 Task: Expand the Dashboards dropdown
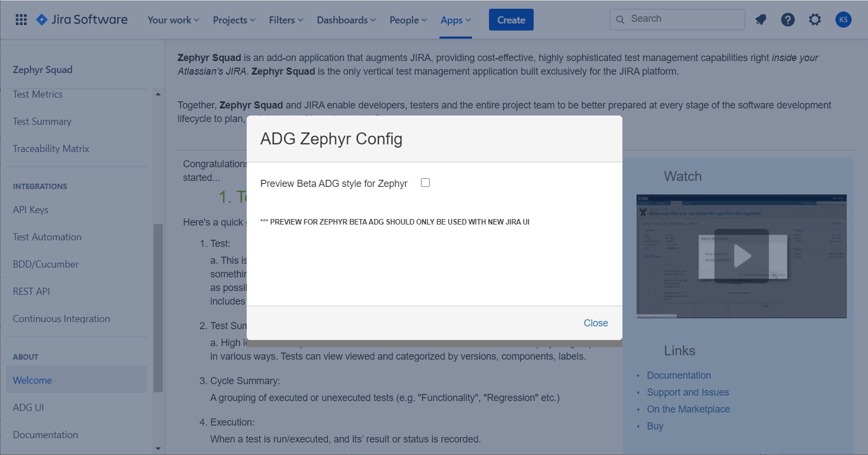point(346,20)
